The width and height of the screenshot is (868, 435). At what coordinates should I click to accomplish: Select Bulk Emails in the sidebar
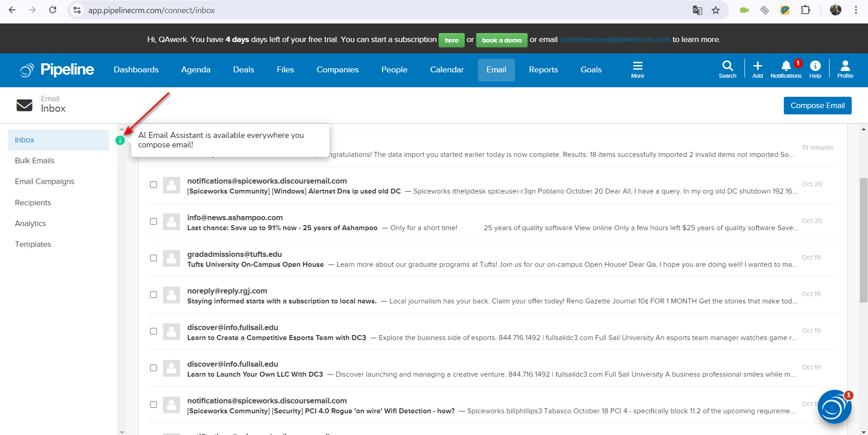[x=34, y=161]
